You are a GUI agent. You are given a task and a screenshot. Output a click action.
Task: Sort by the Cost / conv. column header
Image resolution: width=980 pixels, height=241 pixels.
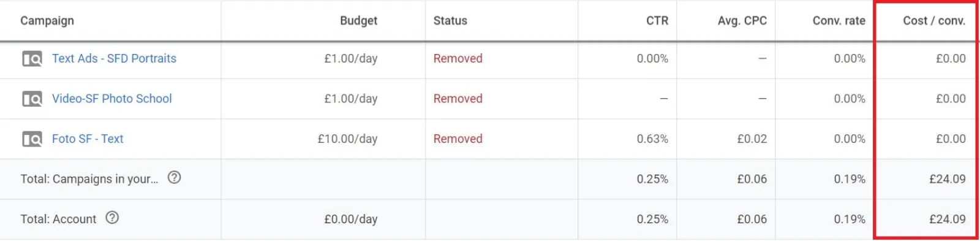pyautogui.click(x=934, y=20)
